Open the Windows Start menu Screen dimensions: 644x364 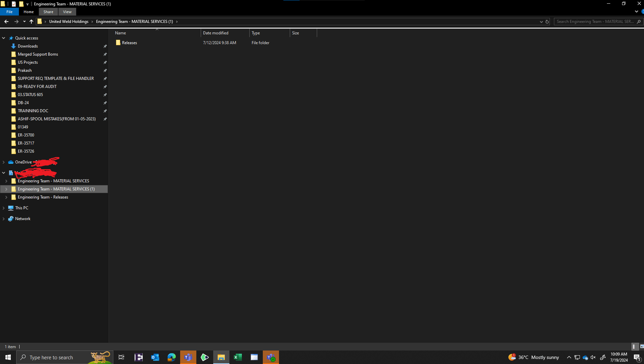[8, 357]
